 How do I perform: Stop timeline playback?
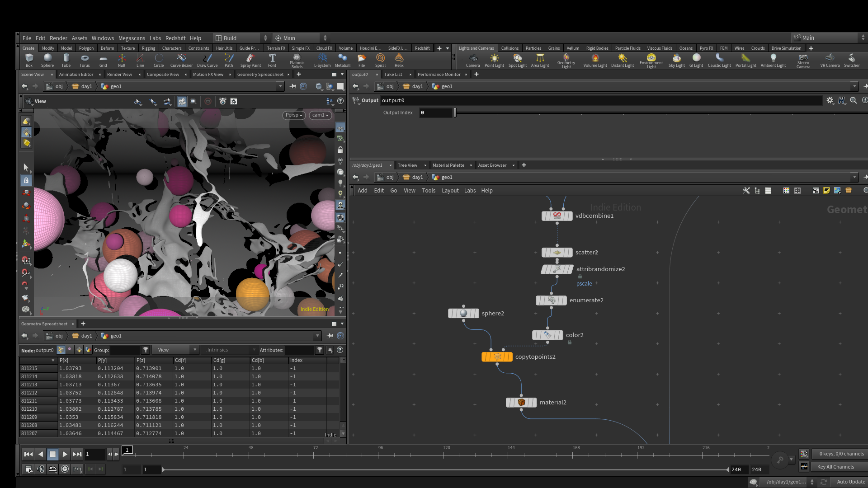[52, 454]
